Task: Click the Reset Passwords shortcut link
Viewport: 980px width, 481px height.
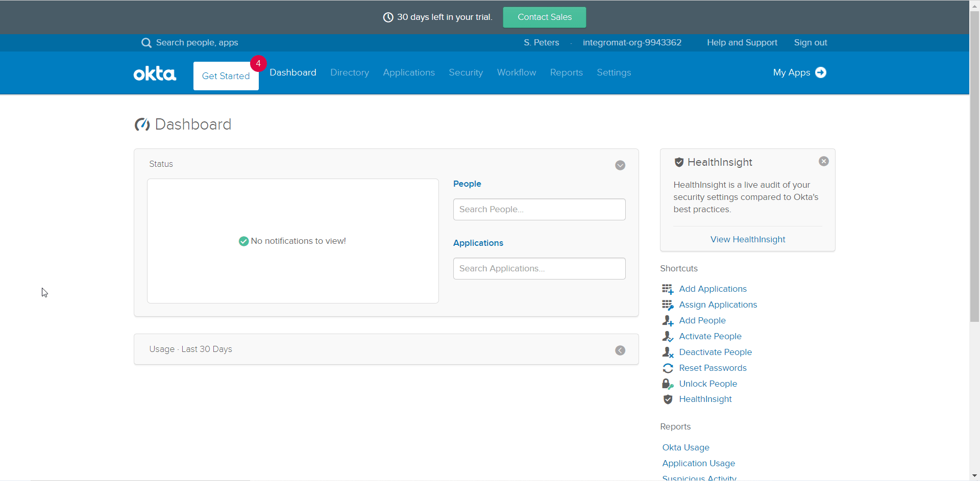Action: [x=713, y=368]
